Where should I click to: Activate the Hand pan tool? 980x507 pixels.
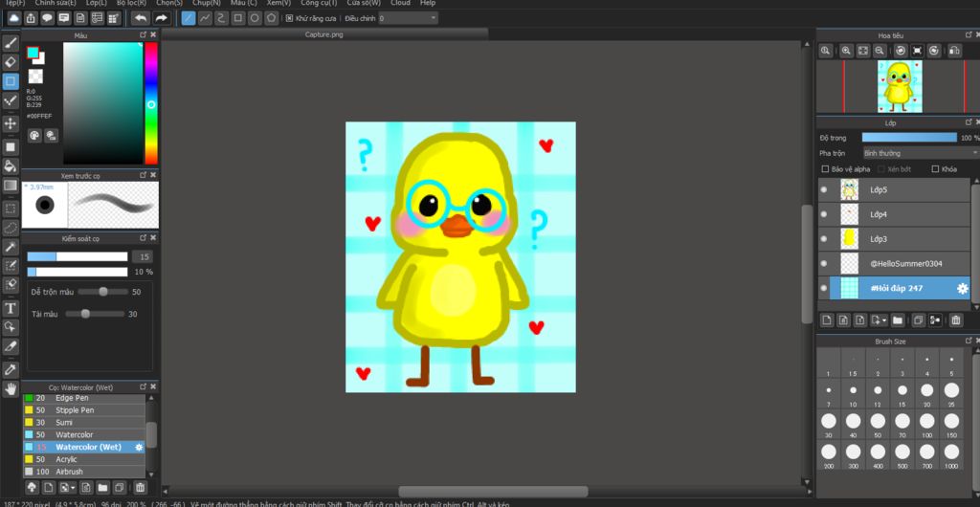[x=11, y=388]
